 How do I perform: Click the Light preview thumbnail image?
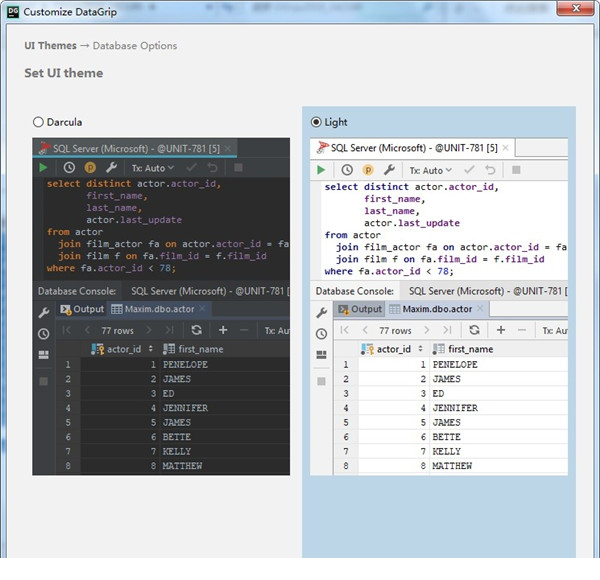[439, 306]
